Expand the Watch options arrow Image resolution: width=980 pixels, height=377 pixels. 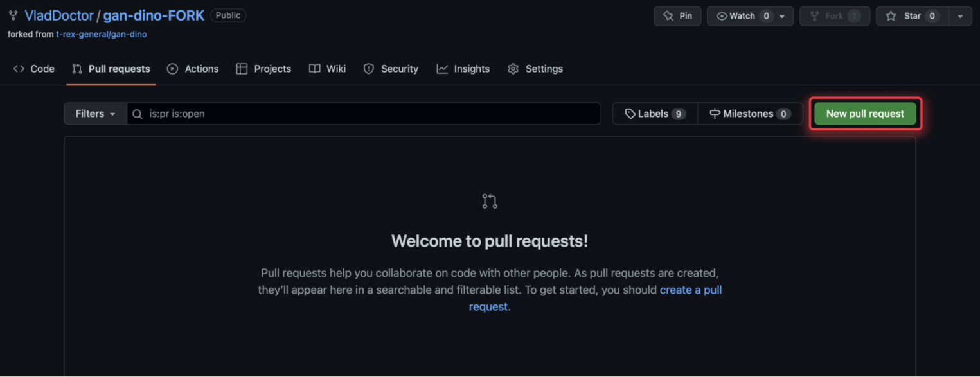[781, 15]
